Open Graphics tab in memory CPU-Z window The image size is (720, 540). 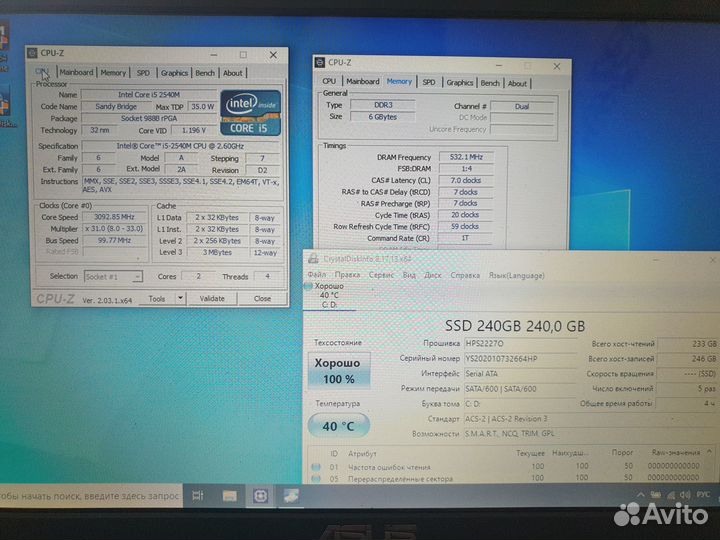click(460, 83)
